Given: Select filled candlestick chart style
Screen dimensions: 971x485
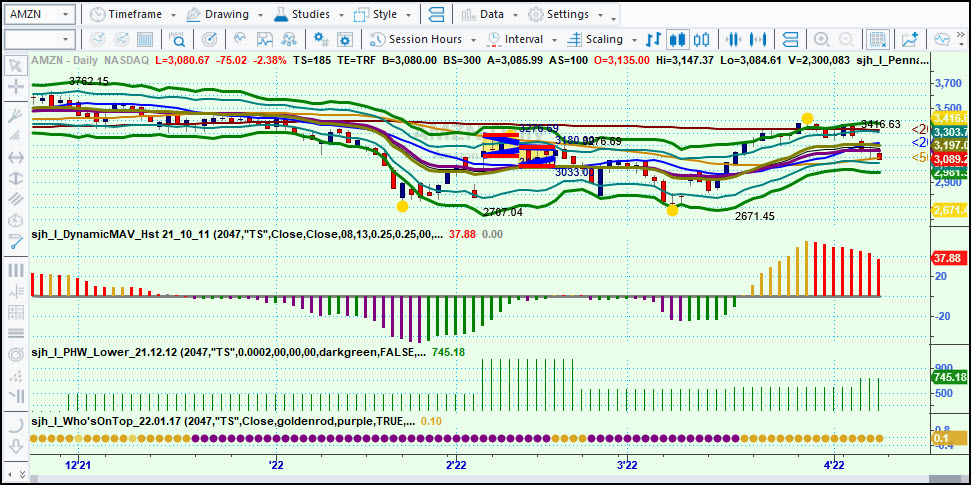Looking at the screenshot, I should (x=677, y=40).
